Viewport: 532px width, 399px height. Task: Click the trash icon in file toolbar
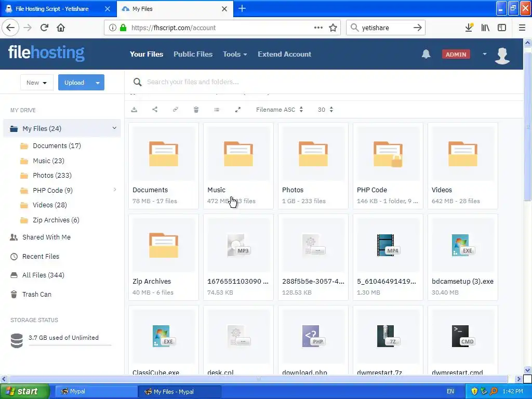tap(196, 109)
